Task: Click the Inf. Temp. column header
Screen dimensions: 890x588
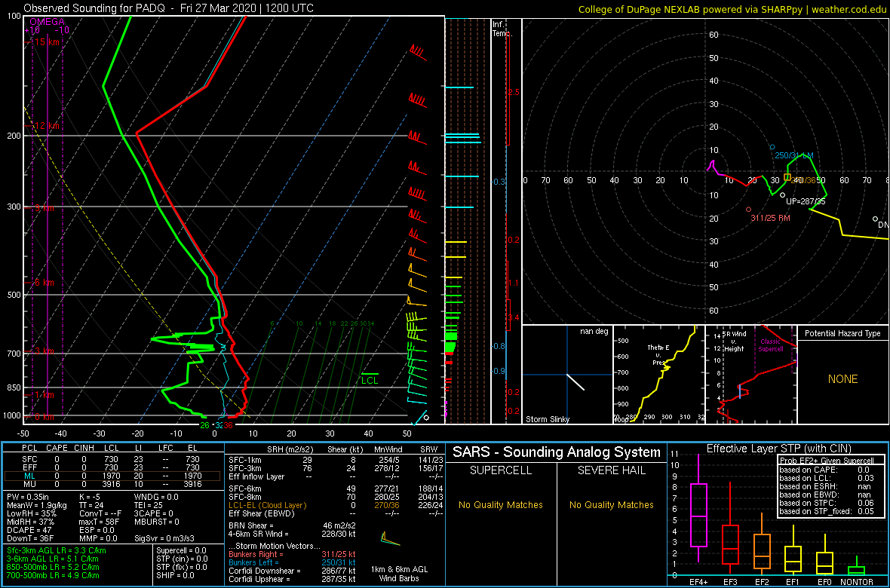Action: point(502,29)
